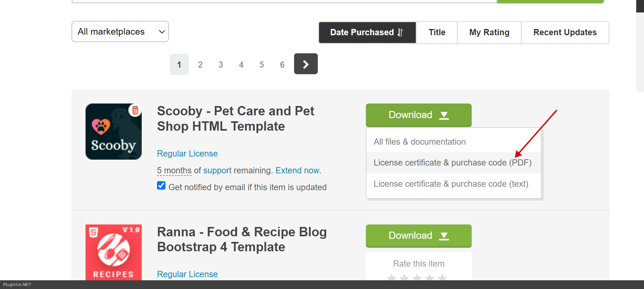Expand the Scooby Download dropdown button
This screenshot has height=289, width=644.
pyautogui.click(x=418, y=115)
